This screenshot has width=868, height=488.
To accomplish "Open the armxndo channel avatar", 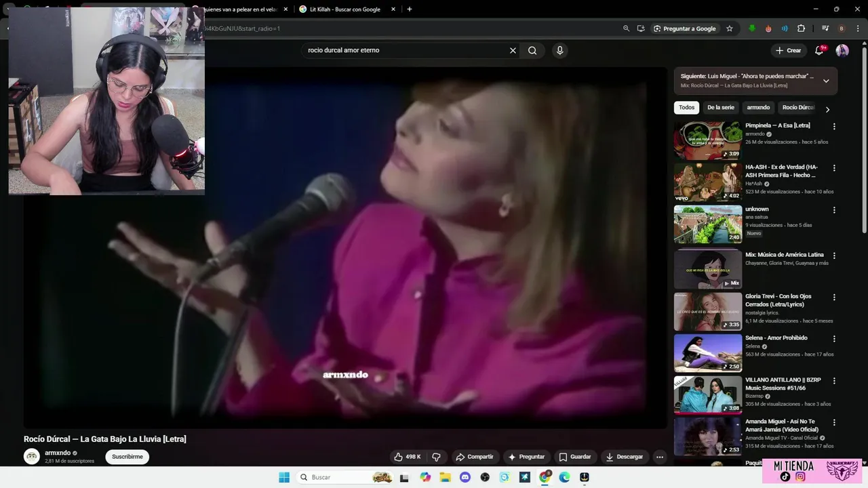I will 32,456.
